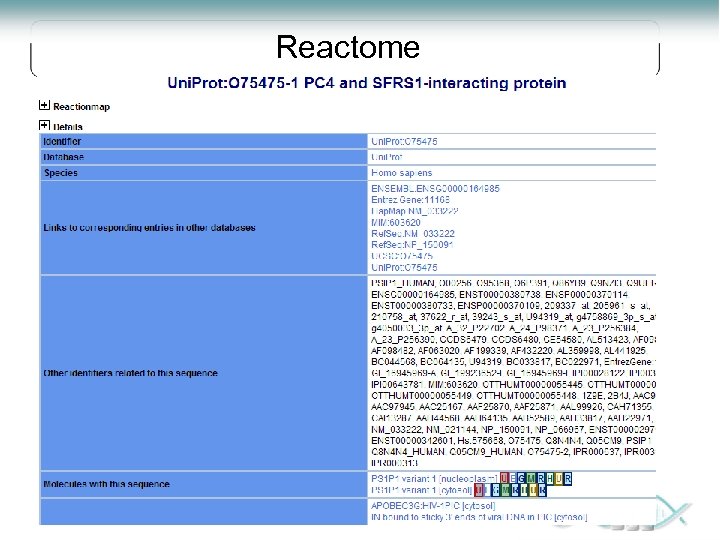Screen dimensions: 720x540
Task: Click green M icon in cytosol row
Action: click(x=506, y=490)
